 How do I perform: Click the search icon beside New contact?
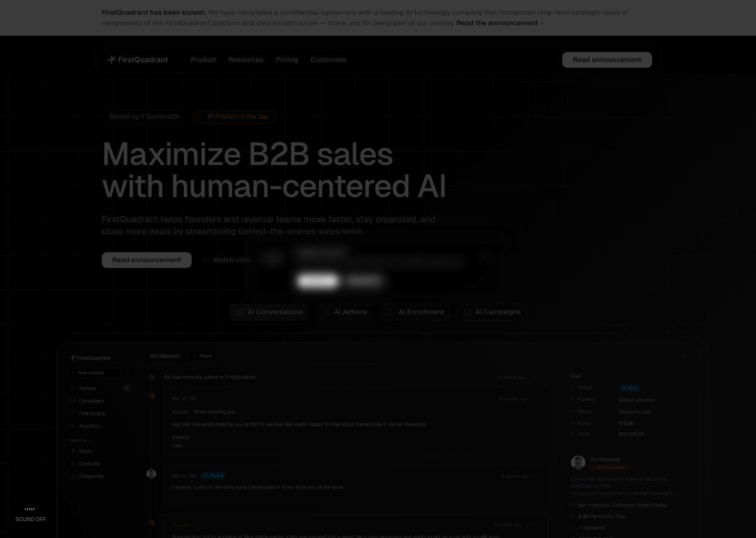point(128,373)
